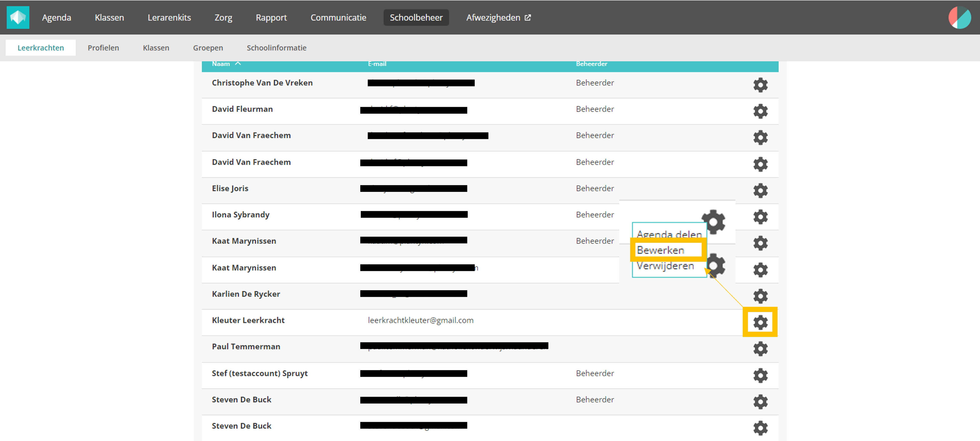Click email leerkrachtkleuter@gmail.com

tap(420, 320)
